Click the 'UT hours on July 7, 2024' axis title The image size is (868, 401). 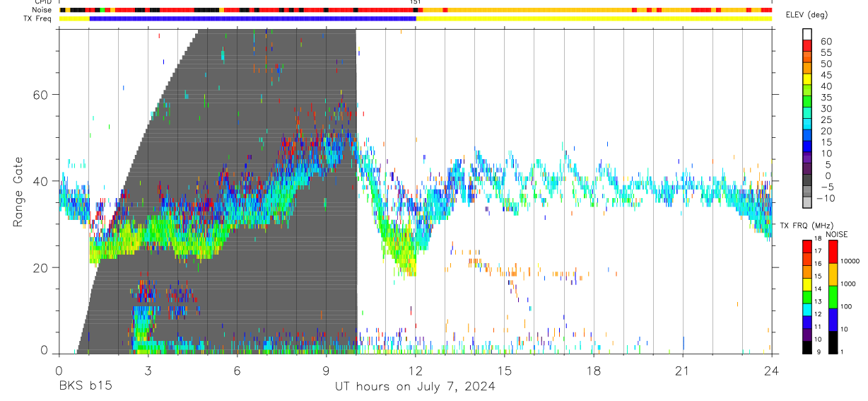415,387
